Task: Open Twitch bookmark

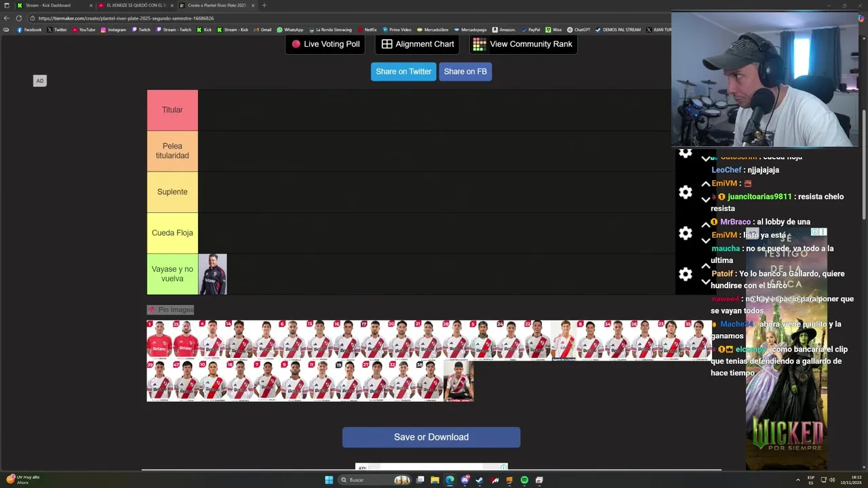Action: pyautogui.click(x=141, y=30)
